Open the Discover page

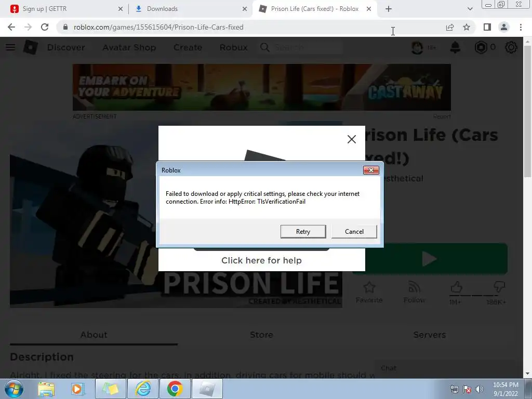pyautogui.click(x=66, y=47)
